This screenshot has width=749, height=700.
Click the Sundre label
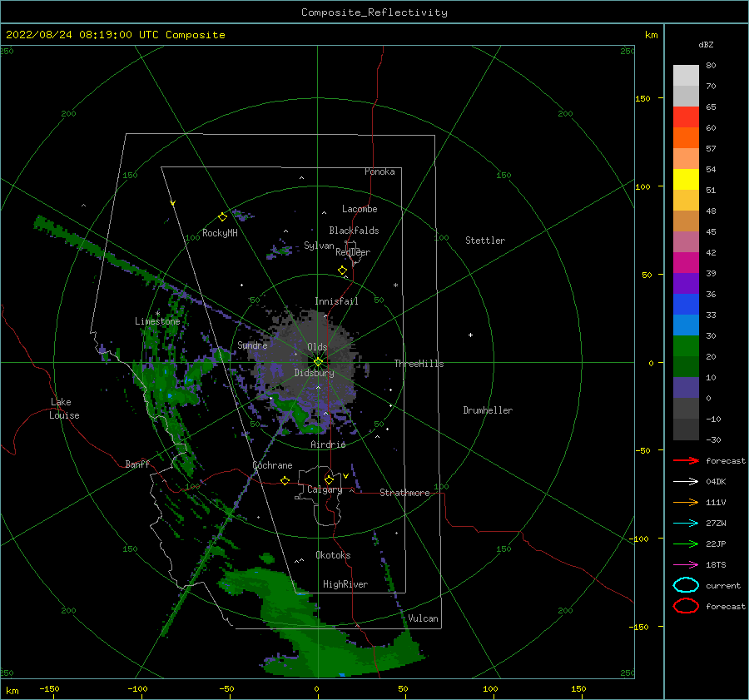252,345
